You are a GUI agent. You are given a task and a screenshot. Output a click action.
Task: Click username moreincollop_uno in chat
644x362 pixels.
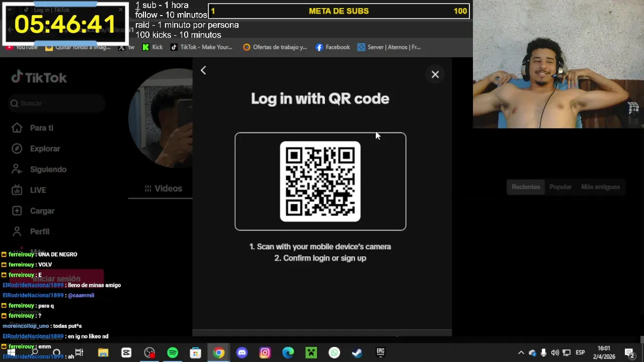coord(26,326)
